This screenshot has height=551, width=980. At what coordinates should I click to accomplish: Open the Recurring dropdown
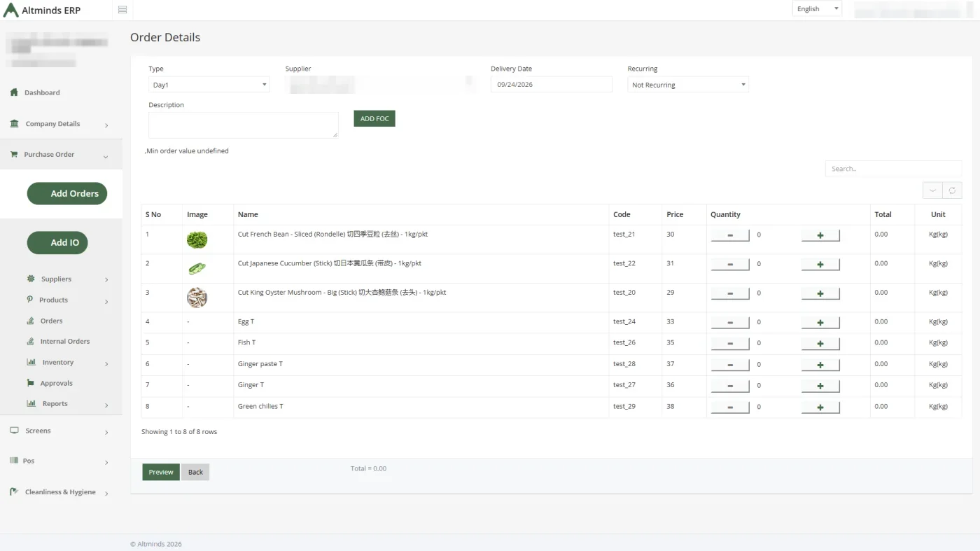[688, 85]
